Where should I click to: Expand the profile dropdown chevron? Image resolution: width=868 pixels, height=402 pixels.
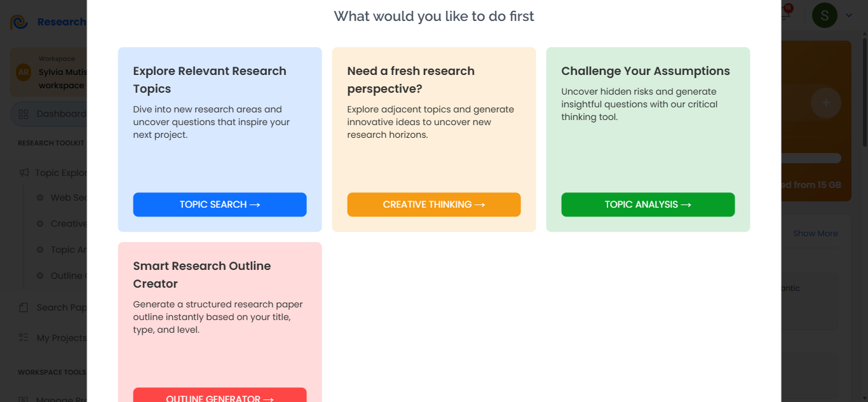coord(849,15)
